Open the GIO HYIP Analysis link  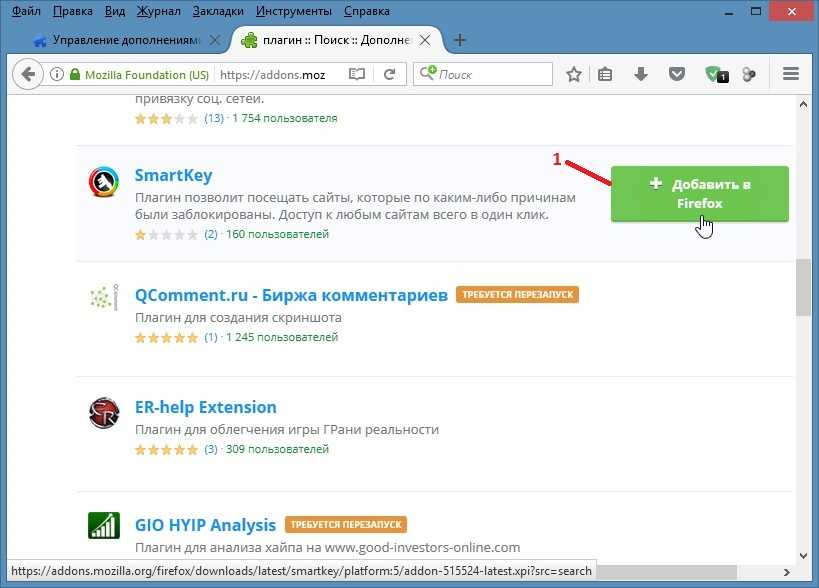[205, 525]
